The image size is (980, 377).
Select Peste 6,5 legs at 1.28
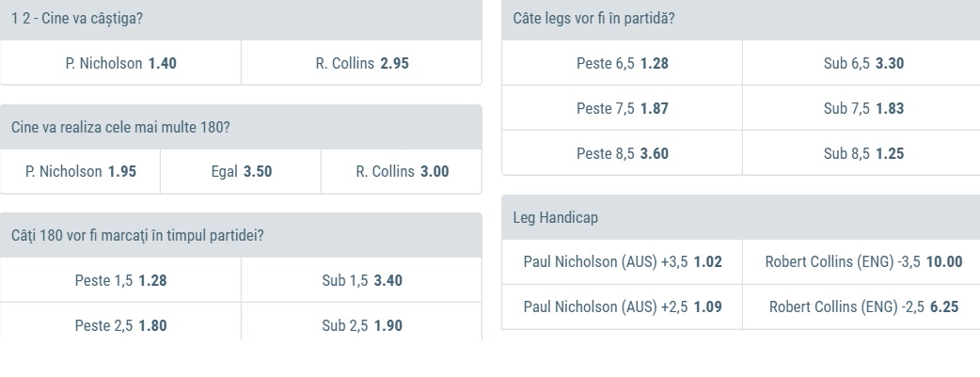(x=622, y=64)
